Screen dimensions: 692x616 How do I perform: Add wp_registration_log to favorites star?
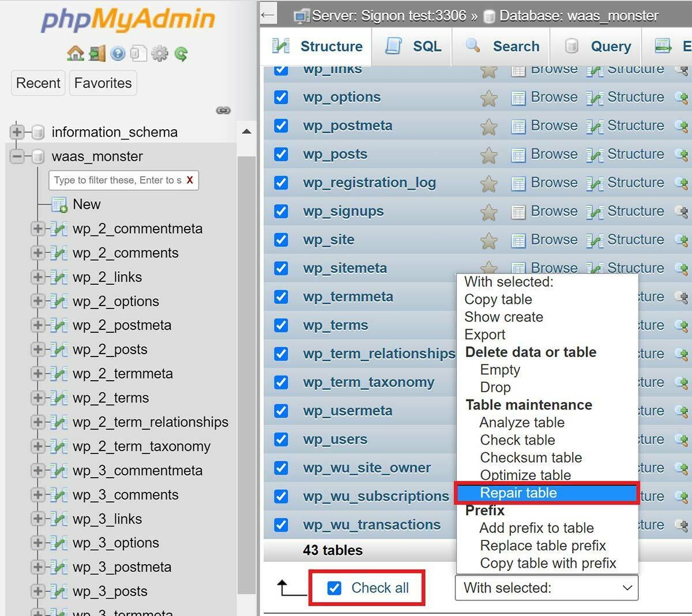coord(489,183)
